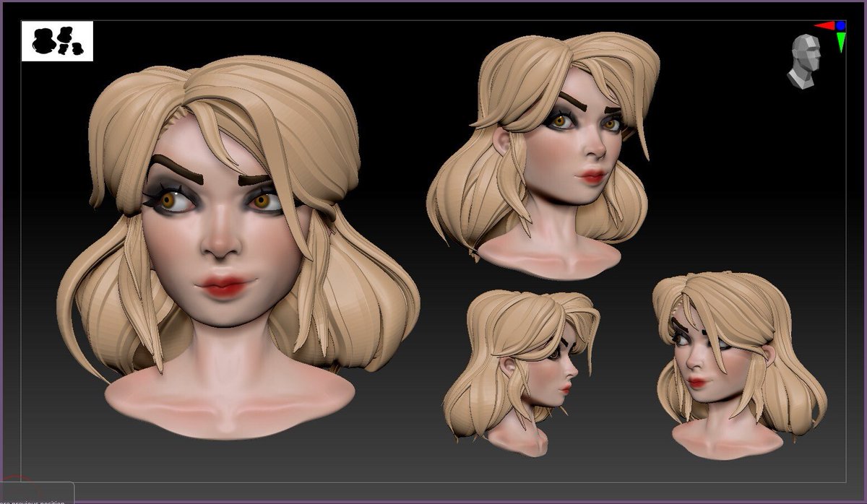
Task: Click the tilted smiling bust at bottom right
Action: (738, 365)
